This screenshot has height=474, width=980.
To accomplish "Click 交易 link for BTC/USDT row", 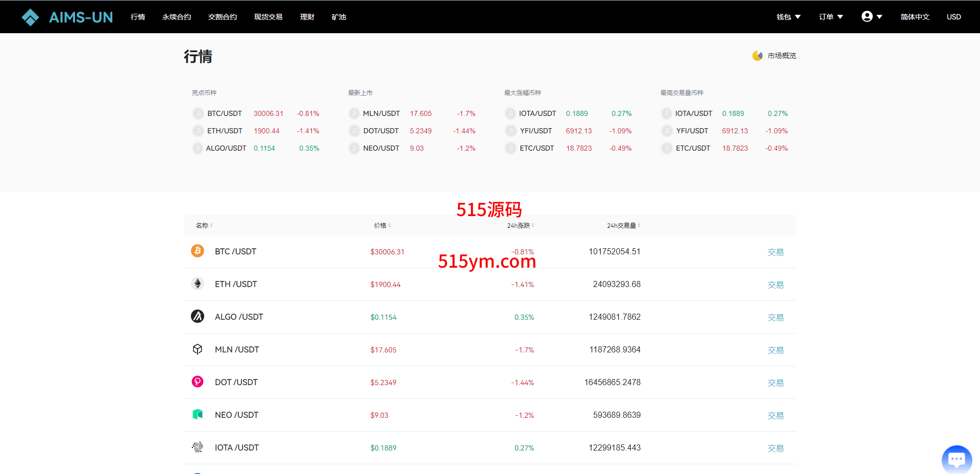I will [x=775, y=252].
